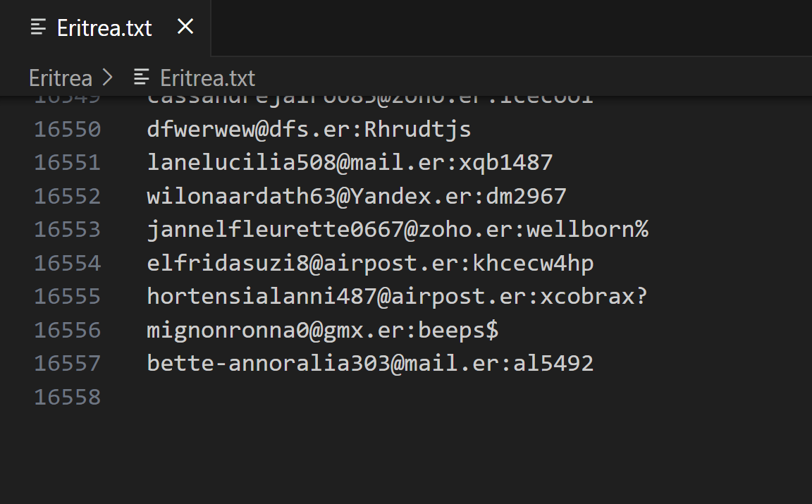Place cursor in the text of line 16554
812x504 pixels.
370,264
